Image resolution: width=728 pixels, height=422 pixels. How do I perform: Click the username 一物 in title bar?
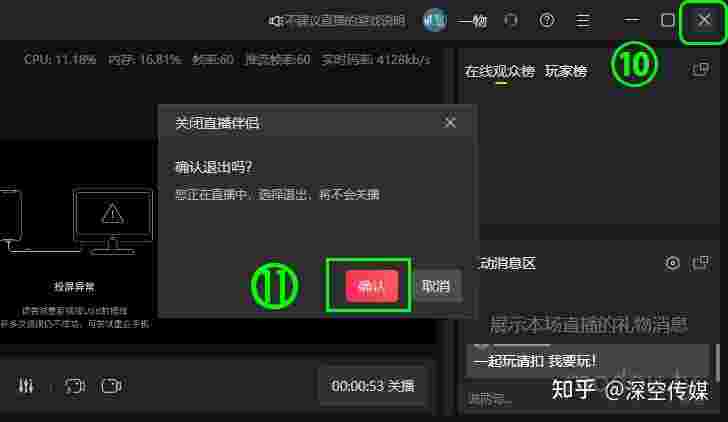point(472,21)
